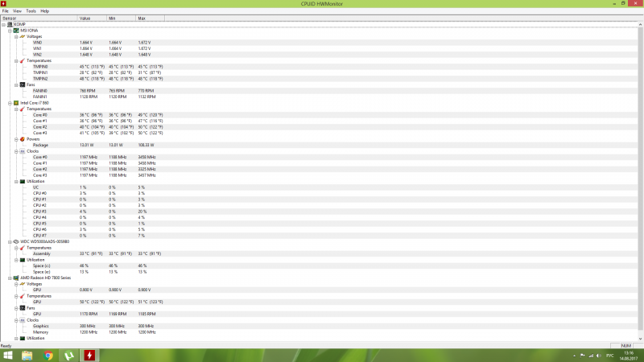This screenshot has height=362, width=644.
Task: Collapse the MSI IONA motherboard node
Action: tap(10, 31)
